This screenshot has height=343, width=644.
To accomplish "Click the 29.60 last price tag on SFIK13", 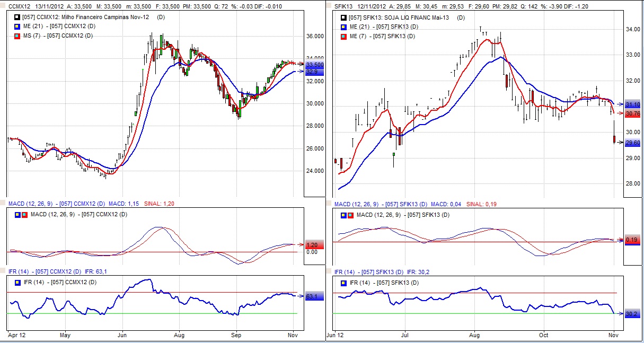I will click(632, 143).
